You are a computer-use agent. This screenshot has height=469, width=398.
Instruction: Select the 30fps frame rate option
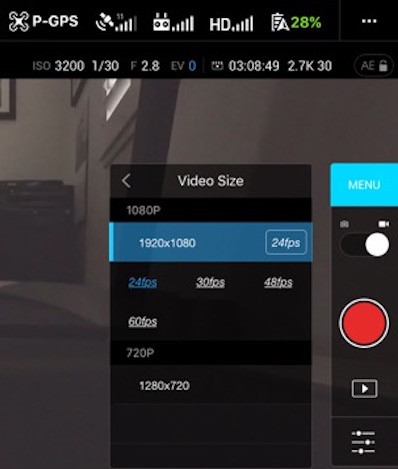click(x=210, y=282)
